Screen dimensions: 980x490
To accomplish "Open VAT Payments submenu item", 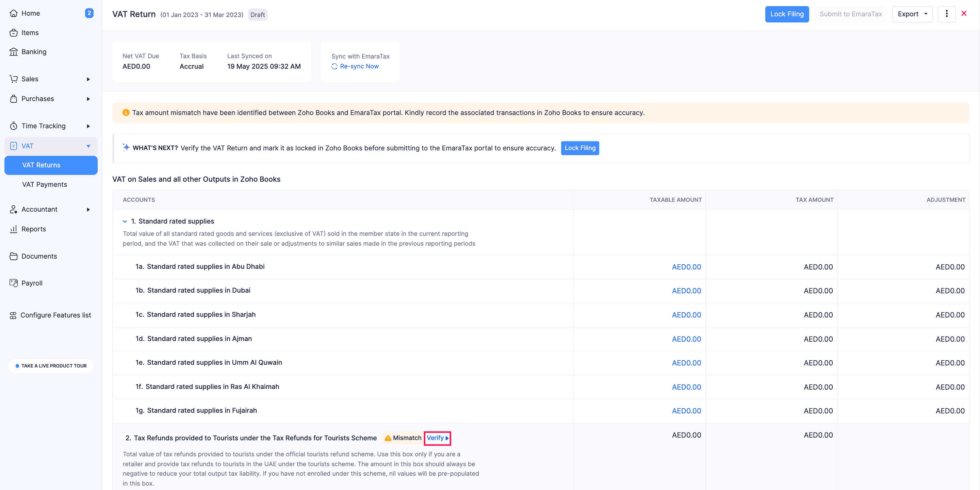I will click(45, 184).
